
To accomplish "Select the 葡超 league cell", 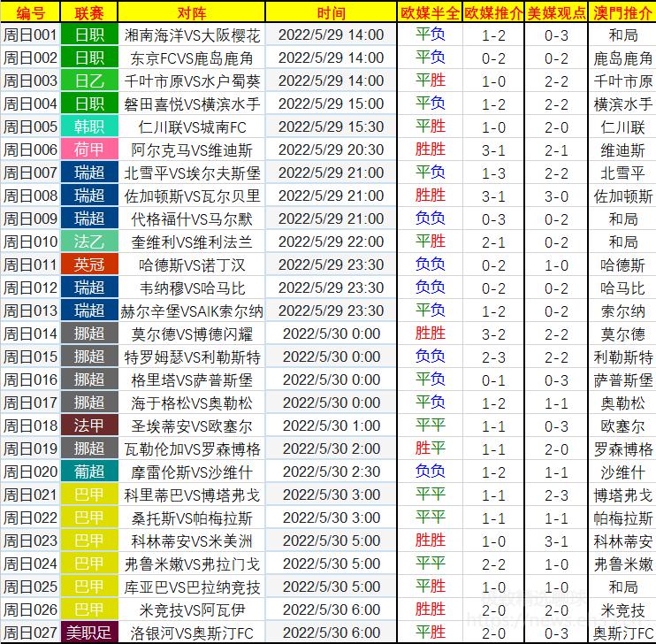I will (x=89, y=471).
